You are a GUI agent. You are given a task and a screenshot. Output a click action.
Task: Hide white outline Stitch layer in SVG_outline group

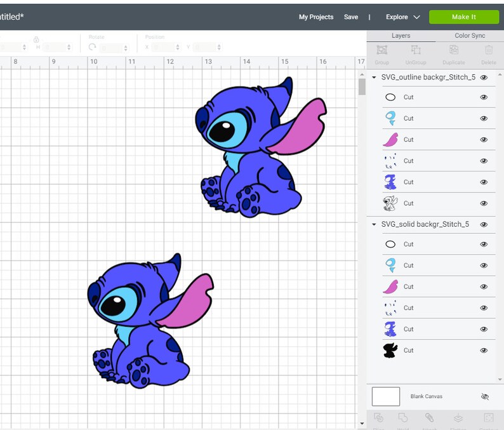pyautogui.click(x=484, y=203)
